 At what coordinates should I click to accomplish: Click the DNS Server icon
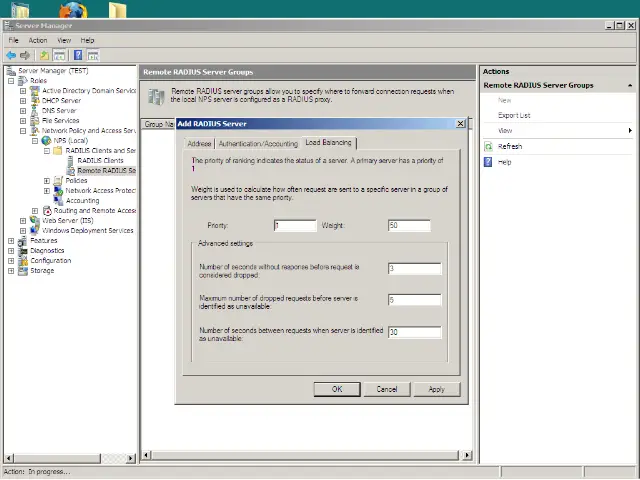[35, 111]
